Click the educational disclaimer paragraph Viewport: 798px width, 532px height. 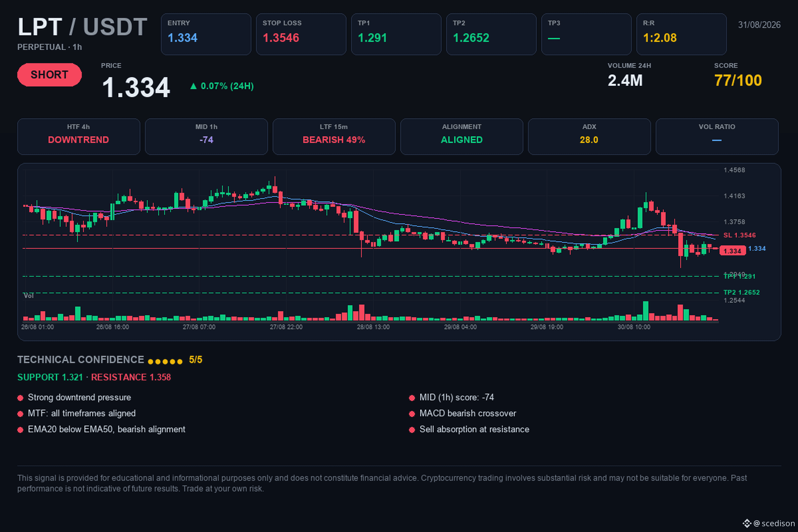coord(382,483)
